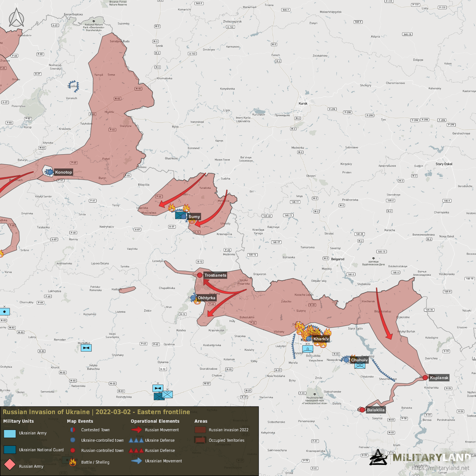Viewport: 476px width, 476px height.
Task: Click the Vovchansk town name
Action: (x=368, y=301)
